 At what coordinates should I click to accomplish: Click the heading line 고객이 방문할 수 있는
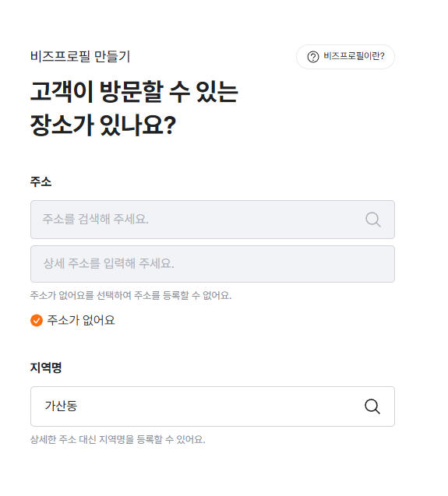(134, 92)
